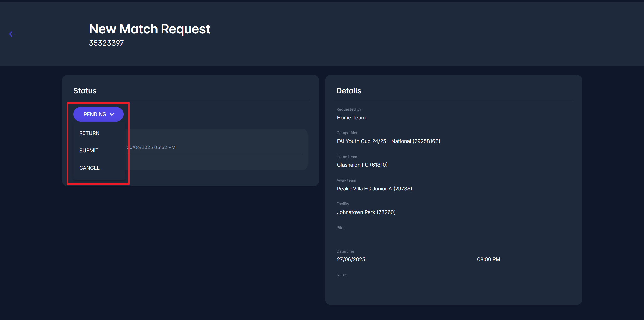
Task: Click request number 35323397
Action: (106, 43)
